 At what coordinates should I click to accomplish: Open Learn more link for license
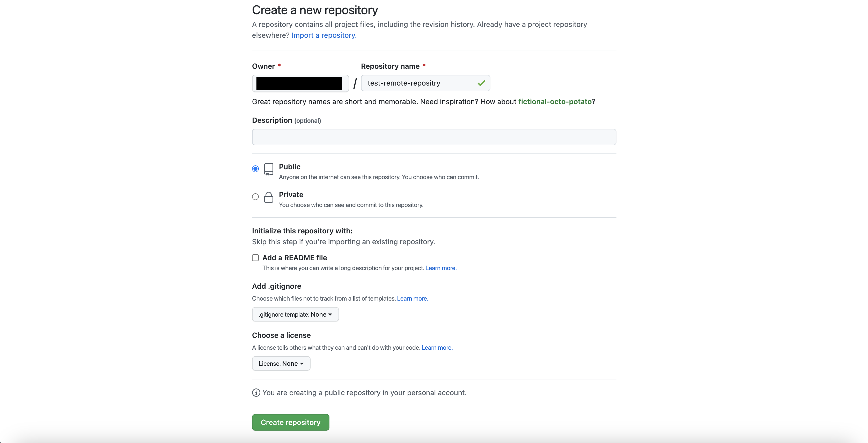[x=437, y=347]
